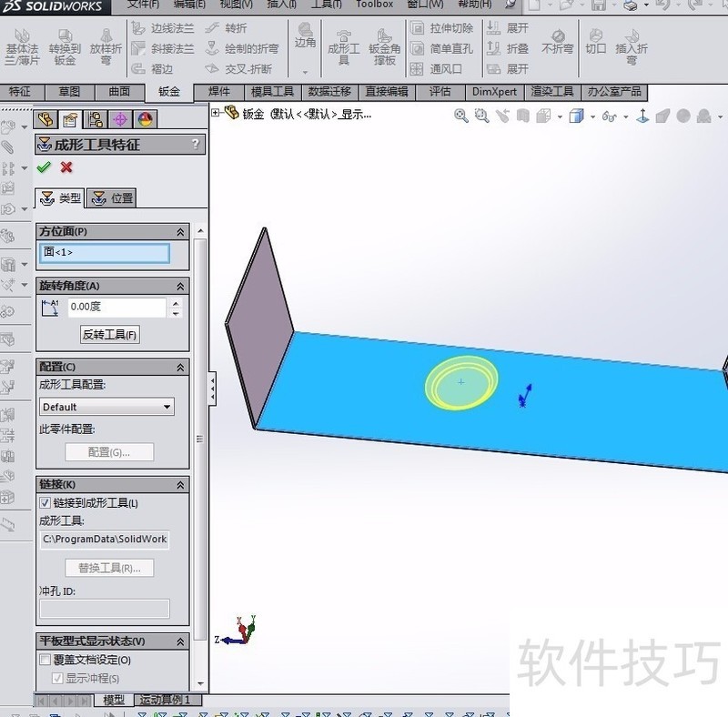Image resolution: width=728 pixels, height=717 pixels.
Task: Switch to 焊件 (Weldments) ribbon tab
Action: point(219,92)
